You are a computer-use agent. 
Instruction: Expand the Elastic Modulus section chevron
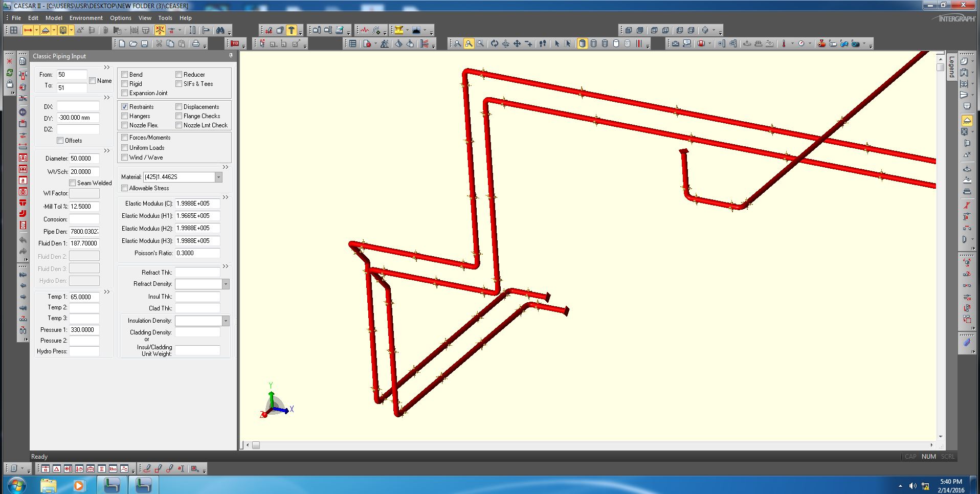tap(225, 197)
